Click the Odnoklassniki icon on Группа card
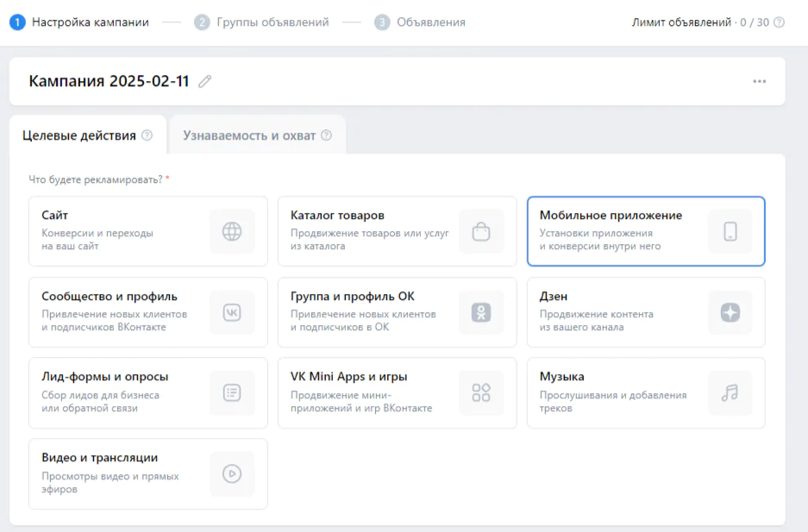Screen dimensions: 808x532 point(481,312)
